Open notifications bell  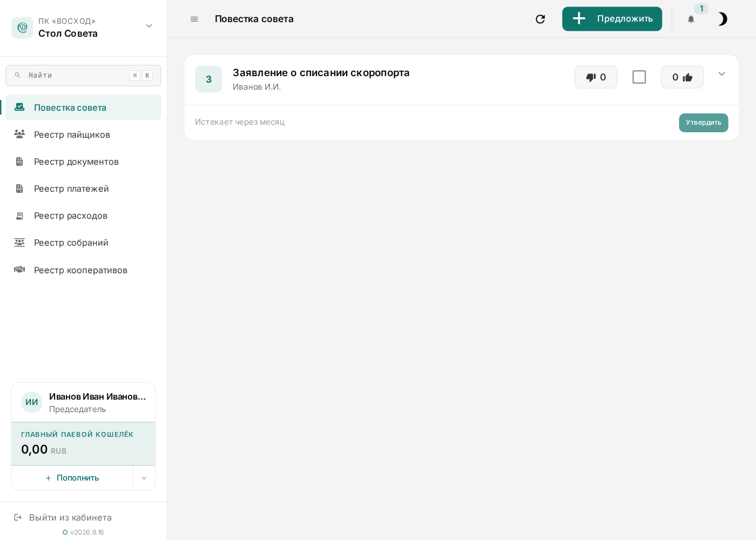point(691,19)
